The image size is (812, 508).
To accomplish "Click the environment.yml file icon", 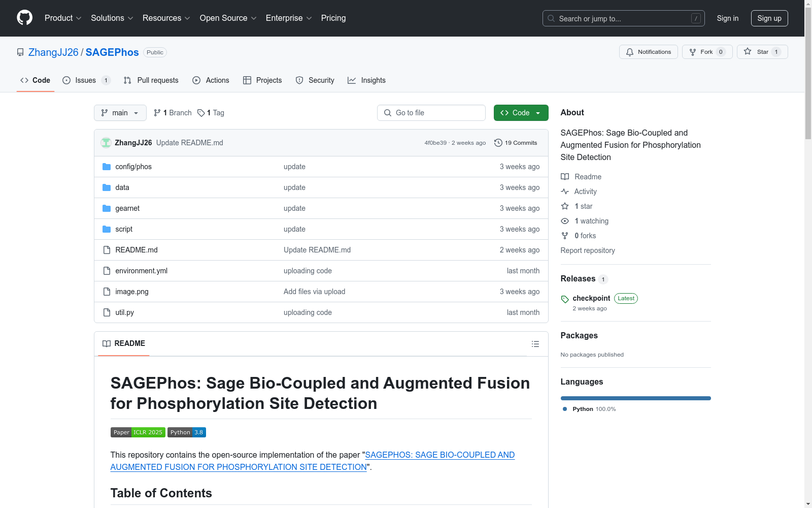I will point(107,271).
